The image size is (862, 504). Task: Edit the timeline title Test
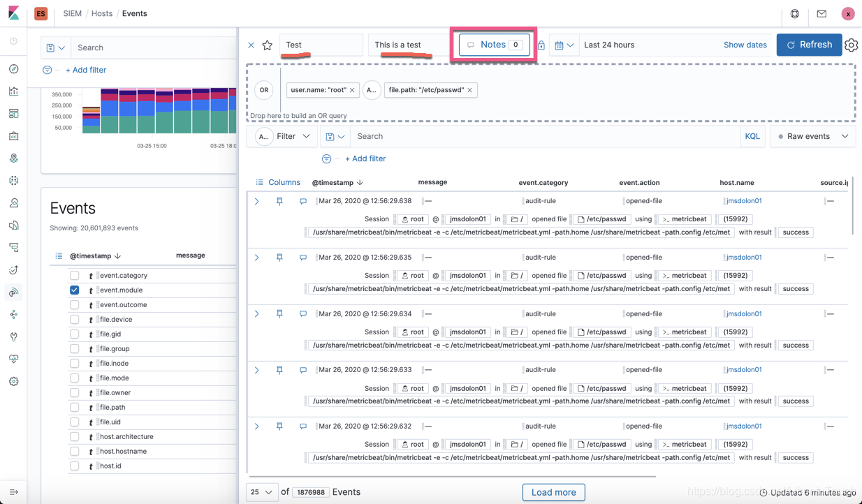321,45
